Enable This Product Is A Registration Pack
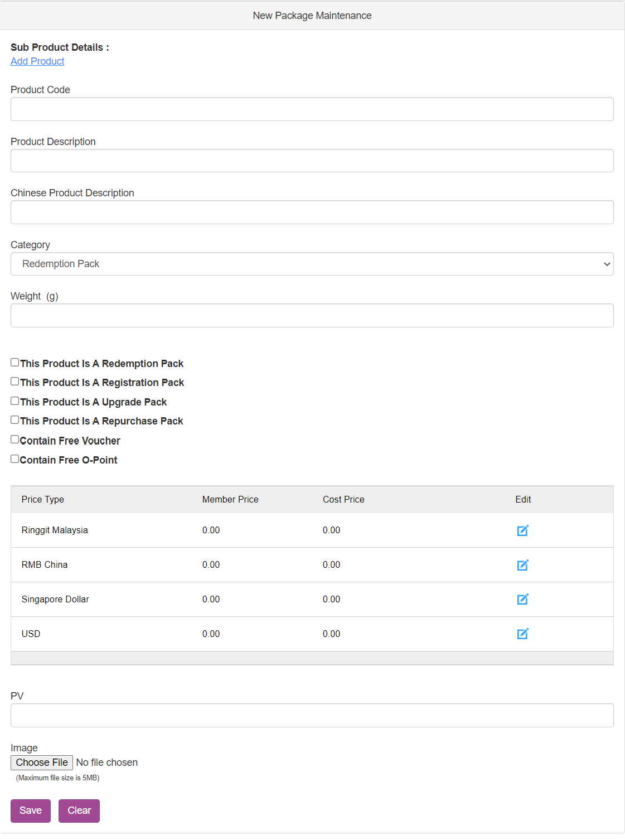Viewport: 625px width, 840px height. point(15,382)
